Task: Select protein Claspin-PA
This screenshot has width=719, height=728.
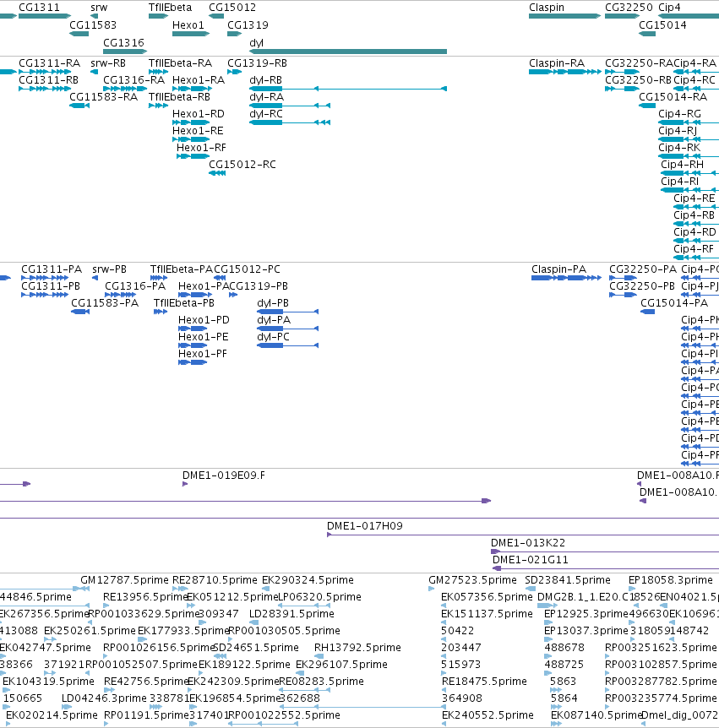Action: pos(567,278)
